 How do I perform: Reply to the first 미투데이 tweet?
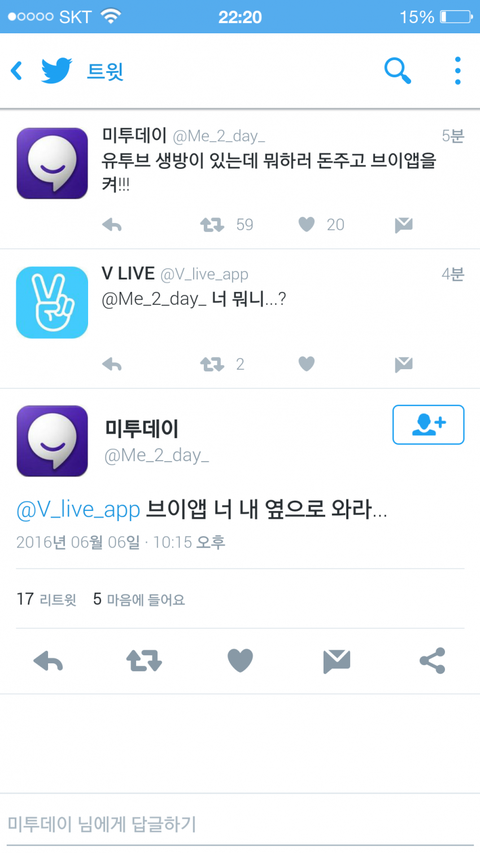click(112, 225)
